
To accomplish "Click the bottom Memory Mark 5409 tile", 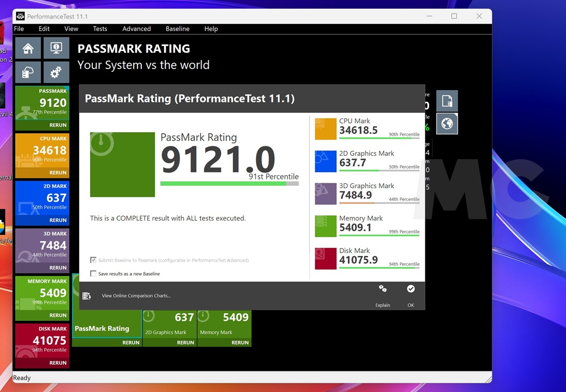I will tap(224, 324).
